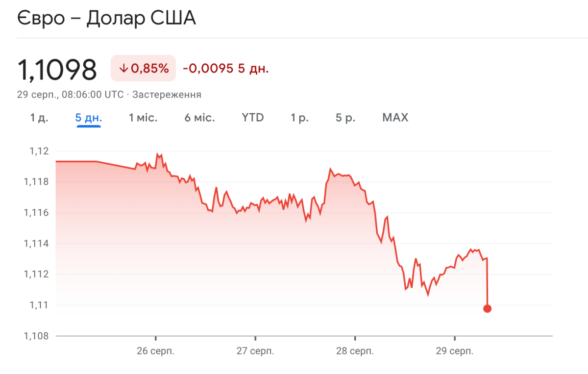The width and height of the screenshot is (588, 374).
Task: Click the 0,85% change badge
Action: tap(143, 68)
